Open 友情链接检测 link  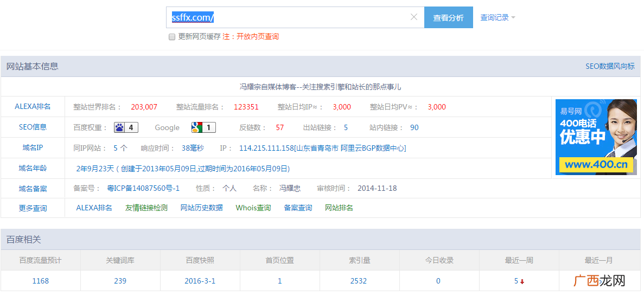click(146, 208)
